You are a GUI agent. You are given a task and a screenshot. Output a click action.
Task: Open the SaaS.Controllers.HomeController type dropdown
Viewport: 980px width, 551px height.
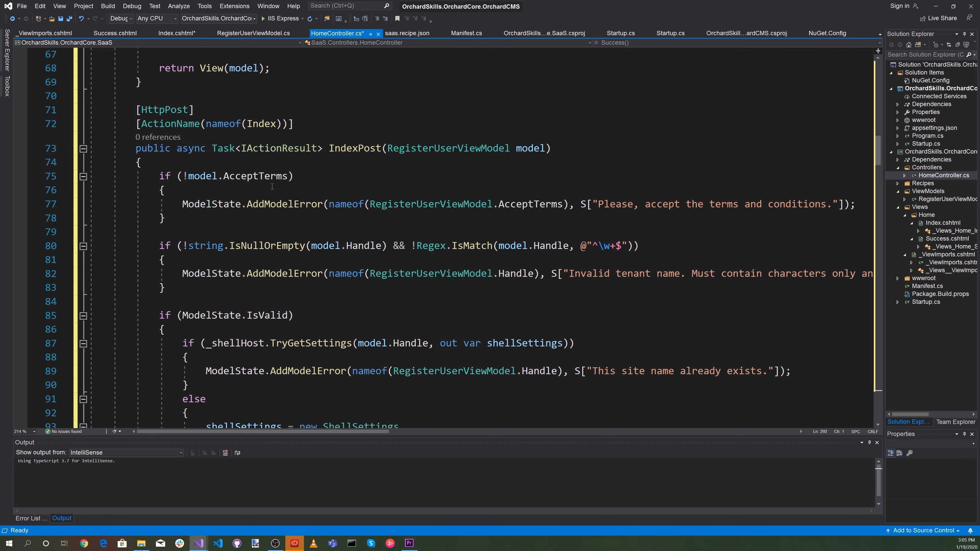448,43
